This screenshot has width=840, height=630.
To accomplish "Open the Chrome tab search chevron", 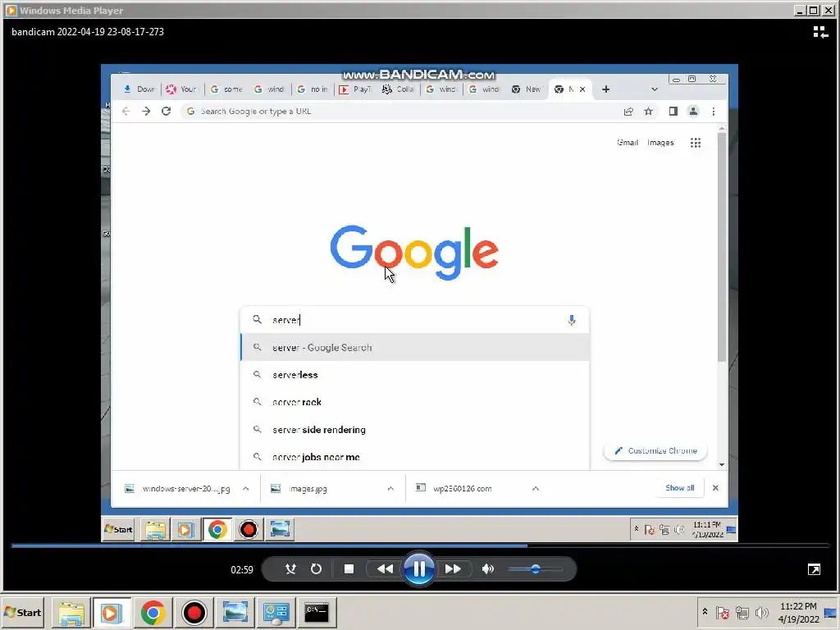I will point(654,89).
